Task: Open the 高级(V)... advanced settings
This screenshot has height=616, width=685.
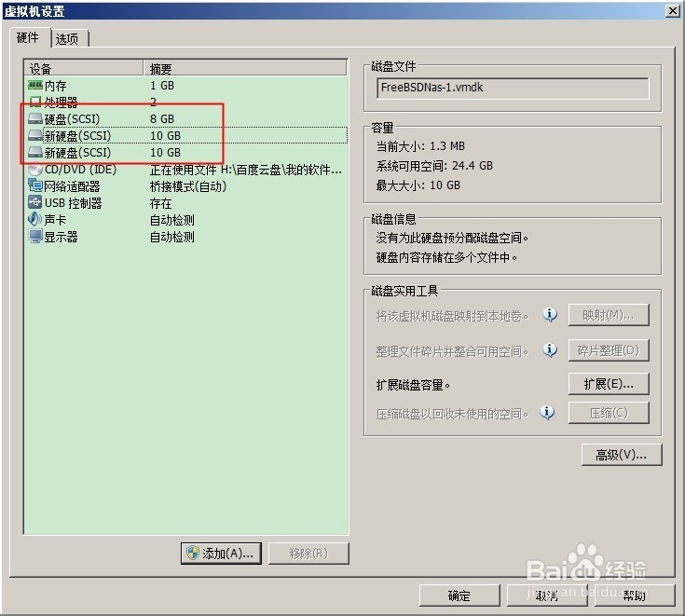Action: [x=622, y=455]
